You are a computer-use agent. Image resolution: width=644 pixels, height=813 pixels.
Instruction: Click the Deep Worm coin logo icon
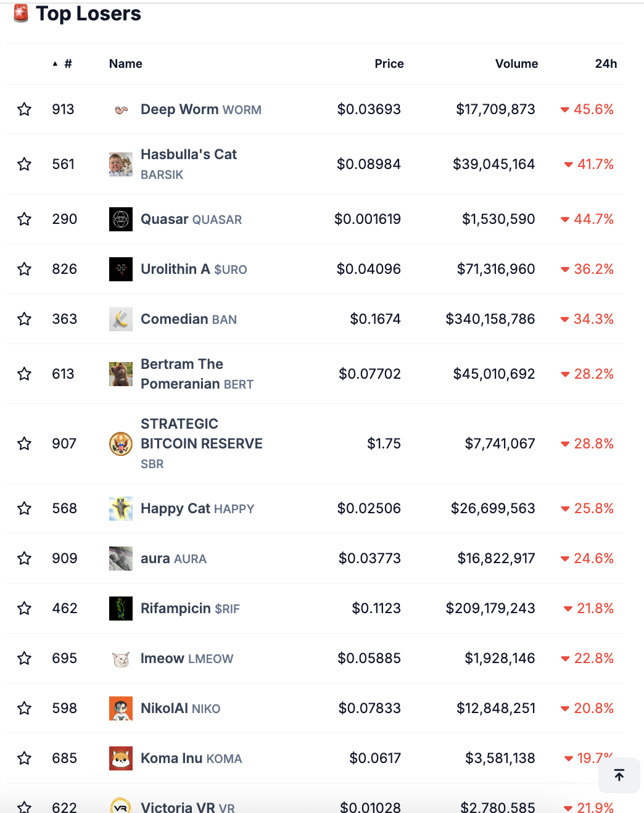(121, 110)
